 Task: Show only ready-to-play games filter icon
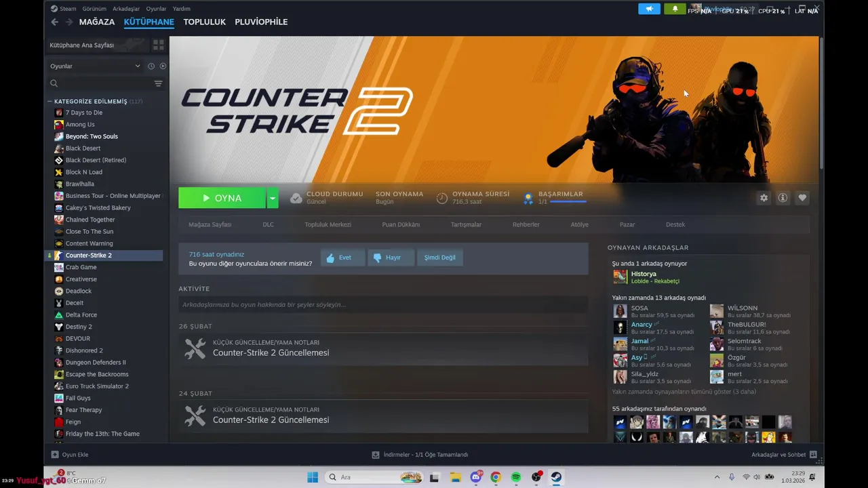tap(163, 66)
